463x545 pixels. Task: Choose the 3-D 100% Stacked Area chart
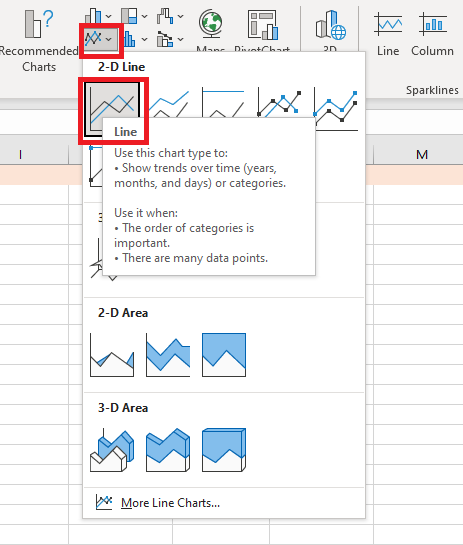(224, 450)
